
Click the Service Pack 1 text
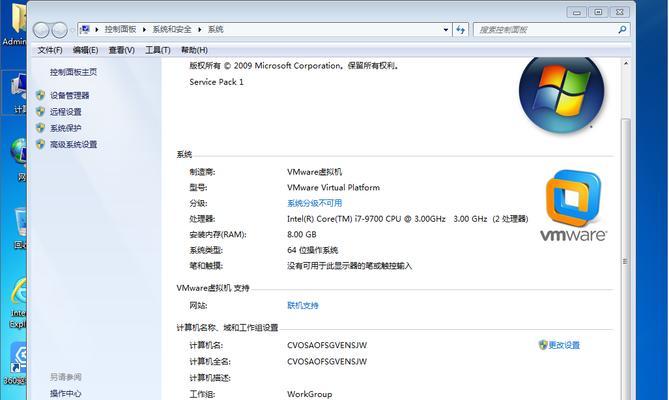(x=216, y=82)
